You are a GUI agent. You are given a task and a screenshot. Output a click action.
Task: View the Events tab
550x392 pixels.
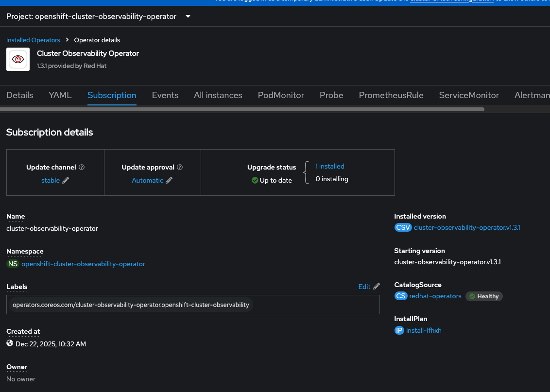(x=165, y=95)
